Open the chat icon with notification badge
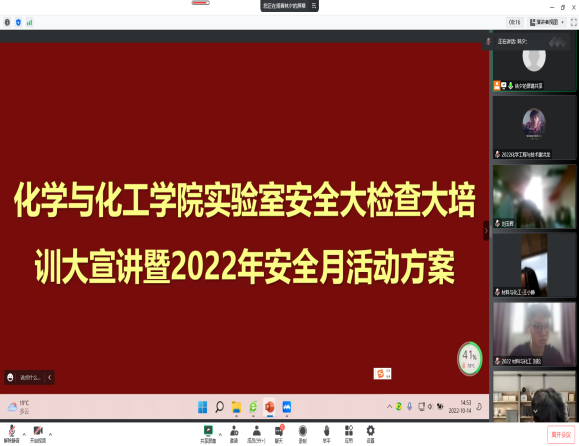579x446 pixels. click(x=279, y=433)
